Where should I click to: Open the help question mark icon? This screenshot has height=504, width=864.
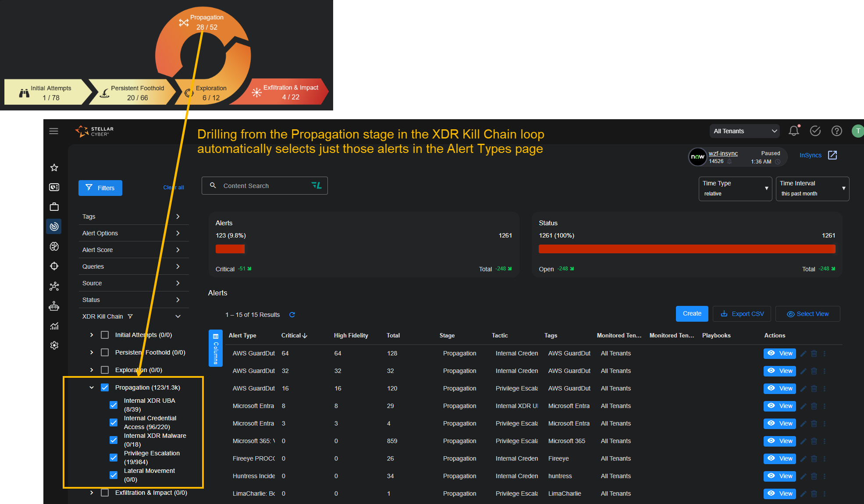836,131
